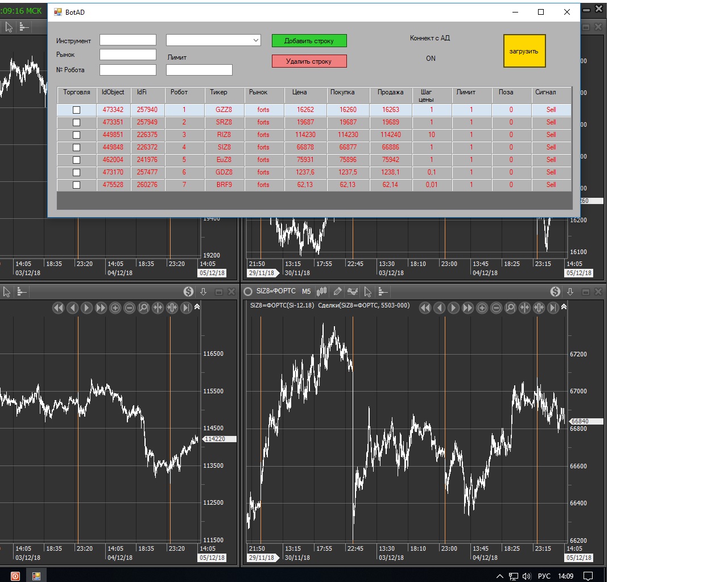
Task: Click zoom in button on SIZ8 chart
Action: click(482, 308)
